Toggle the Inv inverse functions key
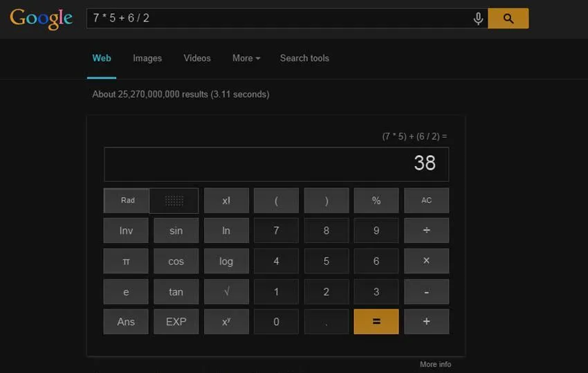588x373 pixels. tap(126, 230)
